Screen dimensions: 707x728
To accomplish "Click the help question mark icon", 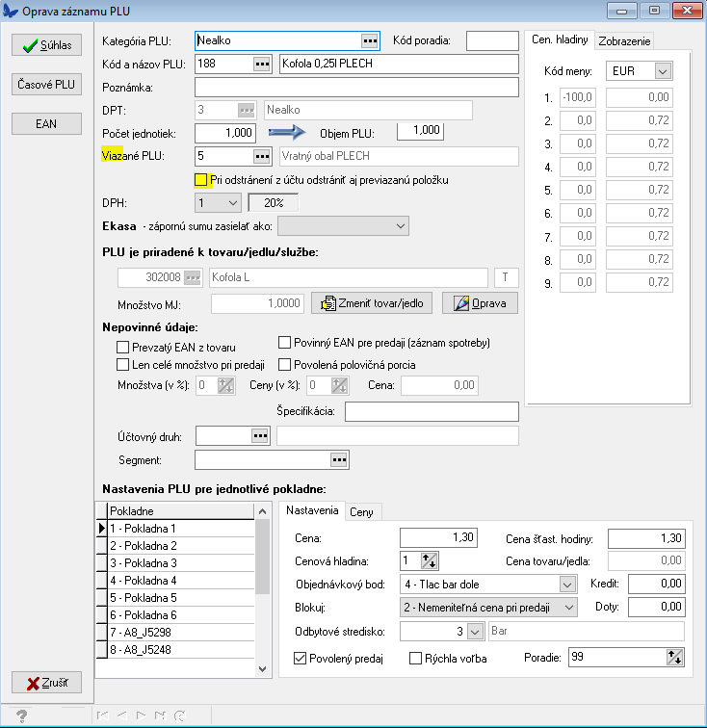I will (21, 715).
